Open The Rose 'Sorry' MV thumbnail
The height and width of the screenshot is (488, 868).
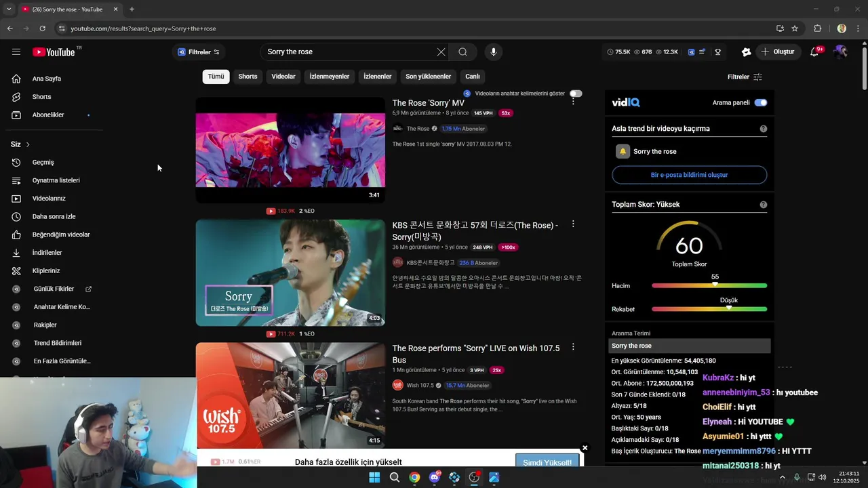click(290, 150)
